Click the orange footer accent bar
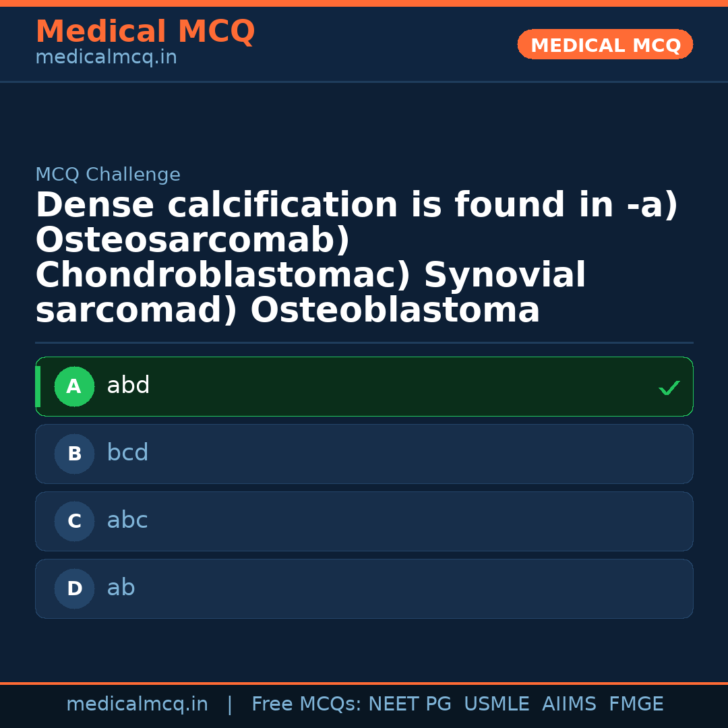The width and height of the screenshot is (728, 728). [x=364, y=682]
